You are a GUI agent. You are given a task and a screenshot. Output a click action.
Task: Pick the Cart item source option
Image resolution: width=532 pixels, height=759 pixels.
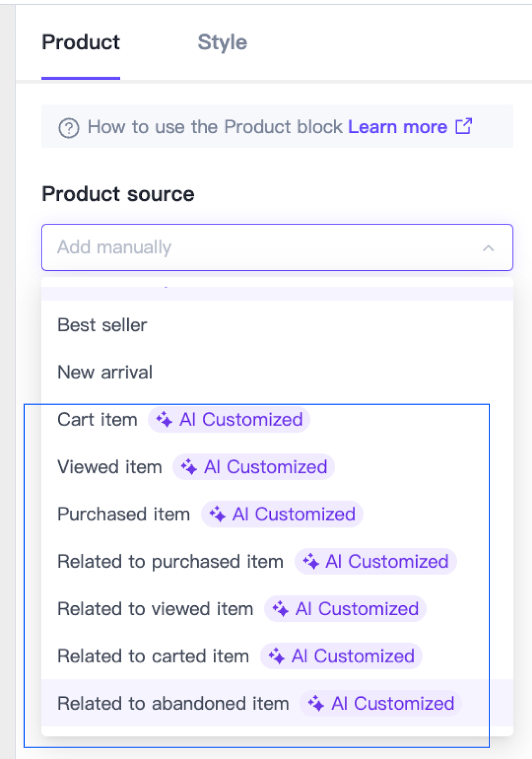point(277,419)
